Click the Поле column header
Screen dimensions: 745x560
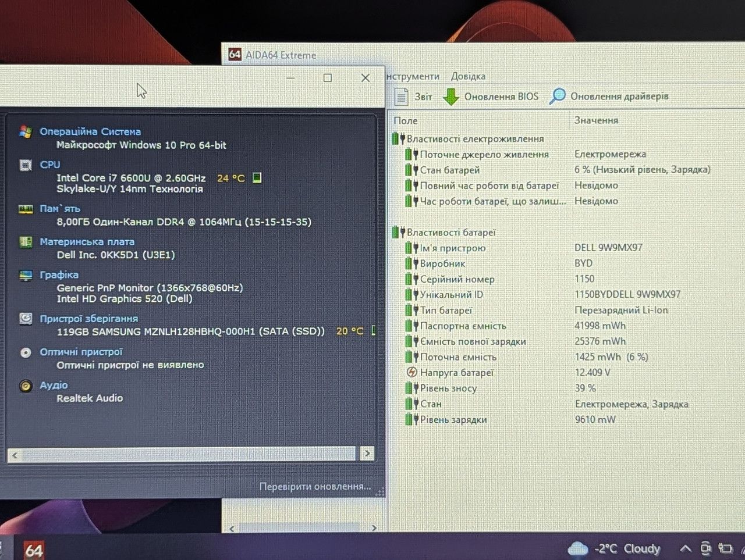tap(406, 120)
